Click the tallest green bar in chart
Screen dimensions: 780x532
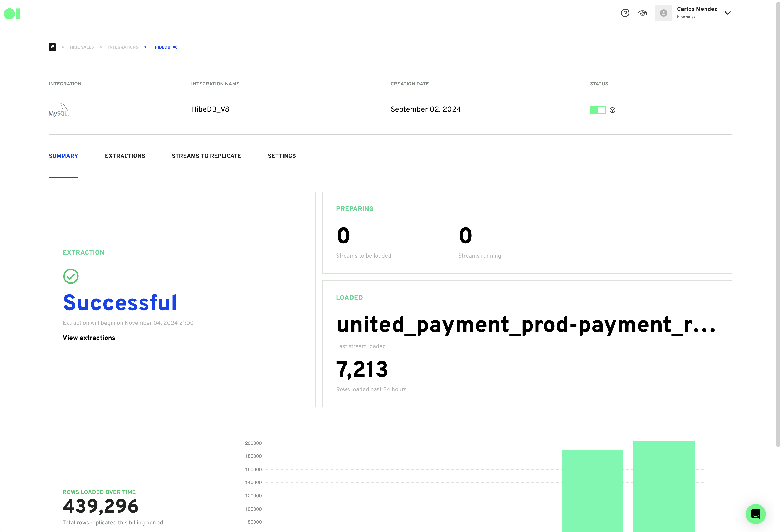(664, 486)
